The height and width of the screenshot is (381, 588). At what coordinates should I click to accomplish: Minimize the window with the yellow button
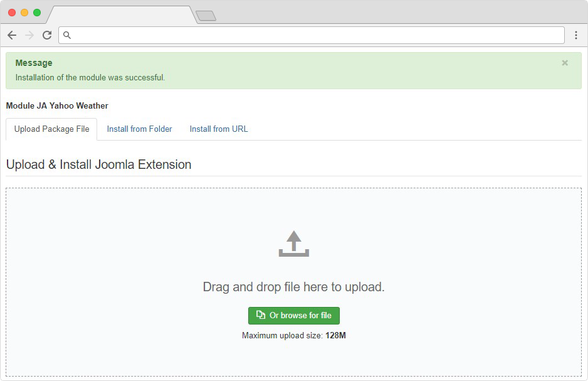coord(24,13)
